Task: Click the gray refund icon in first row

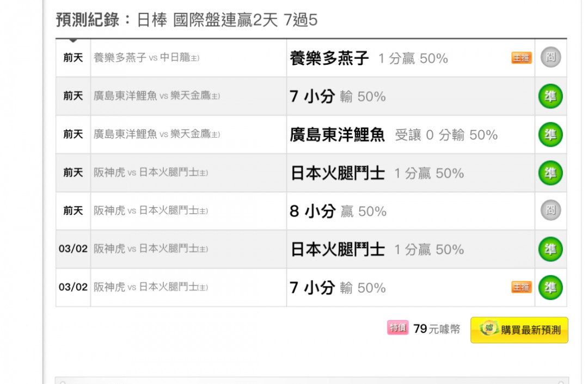Action: click(x=550, y=57)
